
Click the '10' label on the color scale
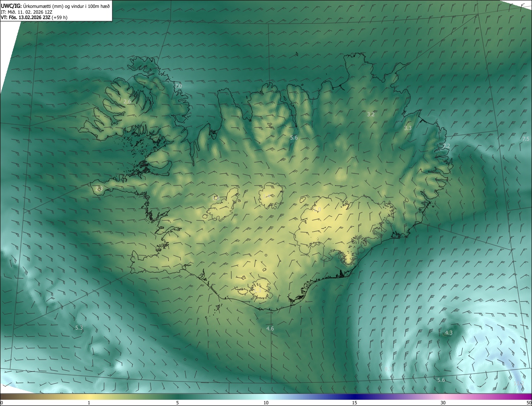click(266, 403)
